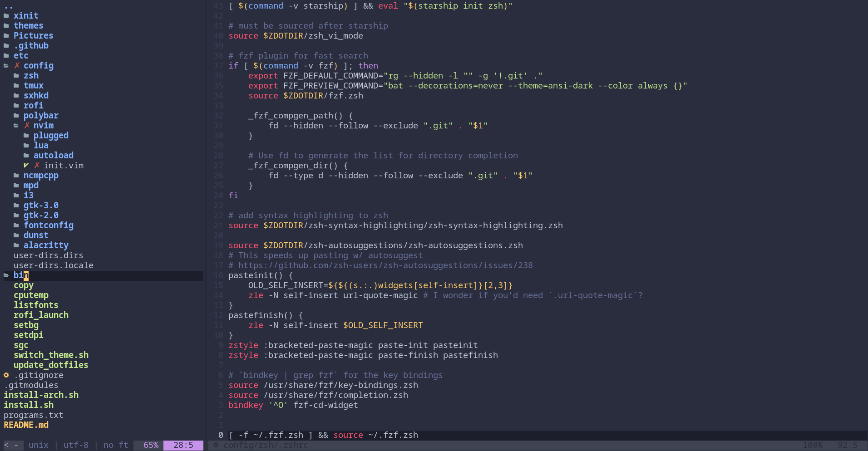Click the gear icon before config/zsh/.zshrc in statusline

217,445
